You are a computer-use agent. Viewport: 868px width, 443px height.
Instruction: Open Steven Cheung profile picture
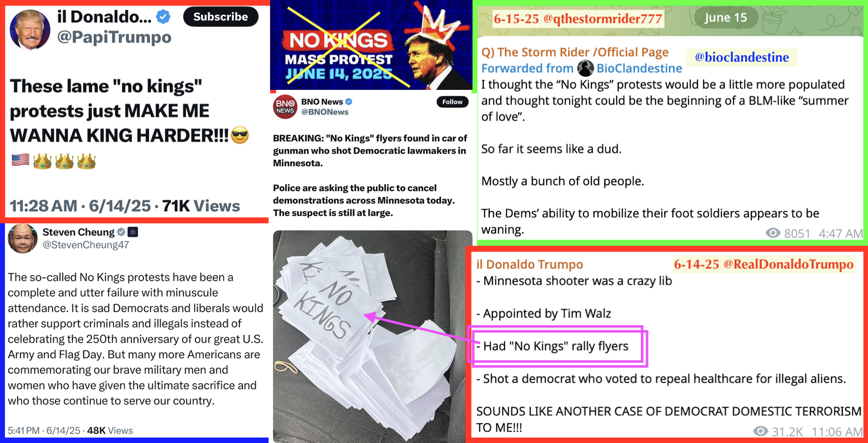[x=23, y=238]
